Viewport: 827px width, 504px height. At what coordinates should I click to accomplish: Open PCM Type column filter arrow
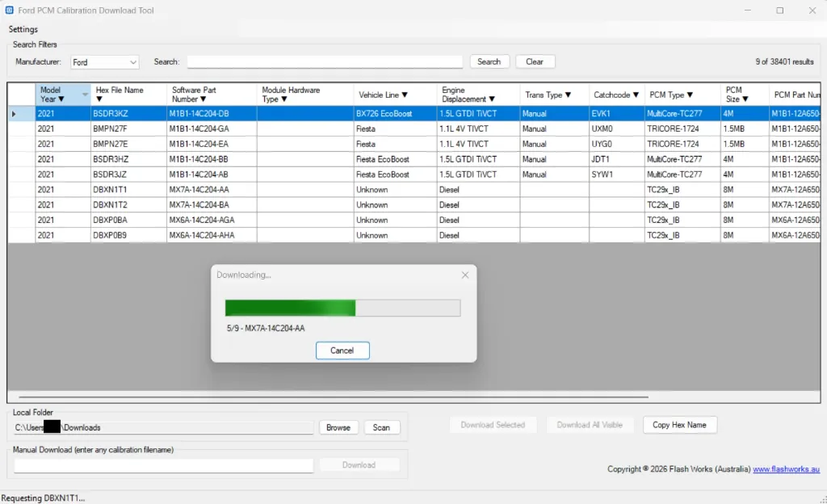[690, 95]
